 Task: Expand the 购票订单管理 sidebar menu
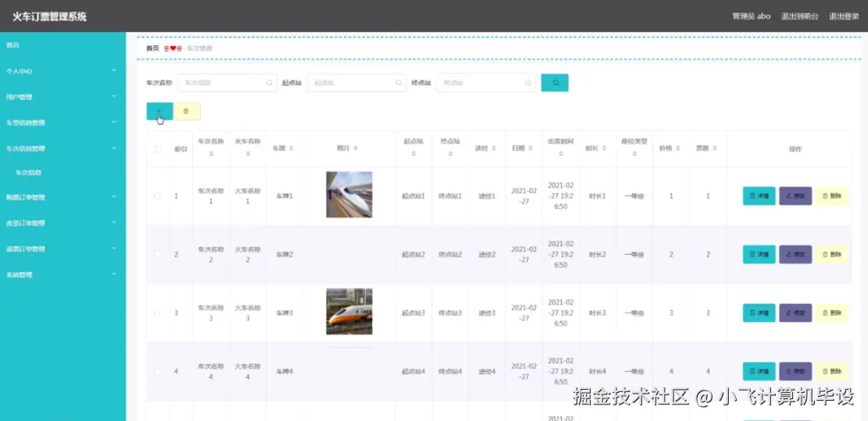[x=63, y=197]
